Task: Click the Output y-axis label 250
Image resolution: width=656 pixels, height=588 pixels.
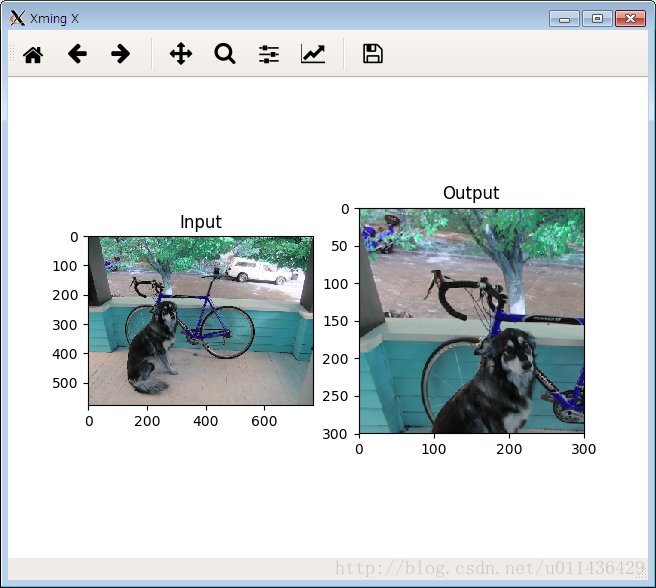Action: [335, 396]
